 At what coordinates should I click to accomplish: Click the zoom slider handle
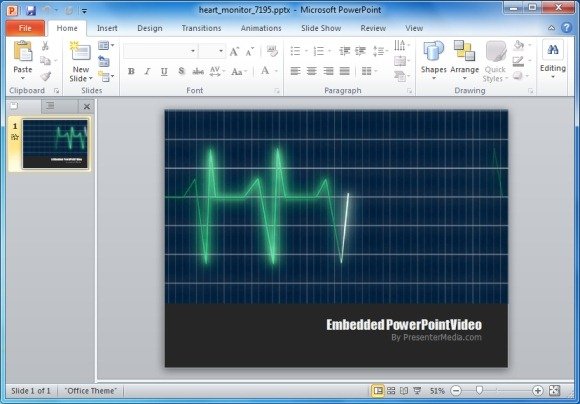[x=479, y=390]
